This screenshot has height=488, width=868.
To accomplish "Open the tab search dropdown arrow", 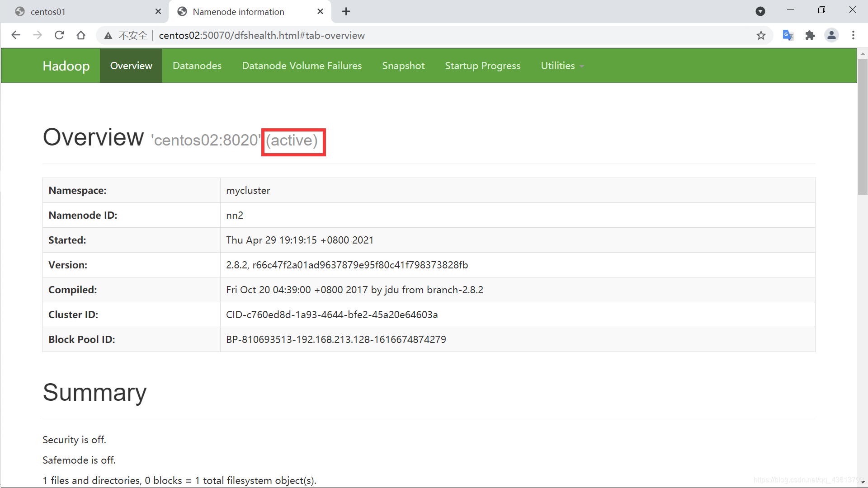I will pos(760,11).
